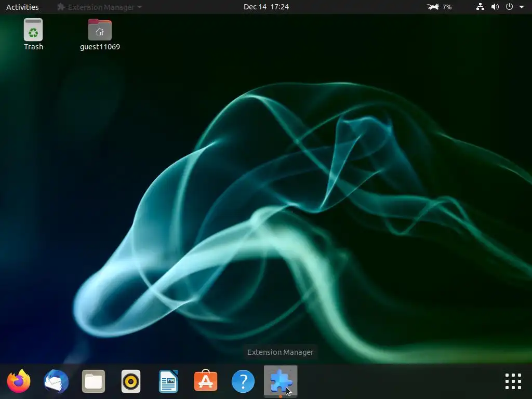Show all applications grid
The height and width of the screenshot is (399, 532).
[513, 381]
